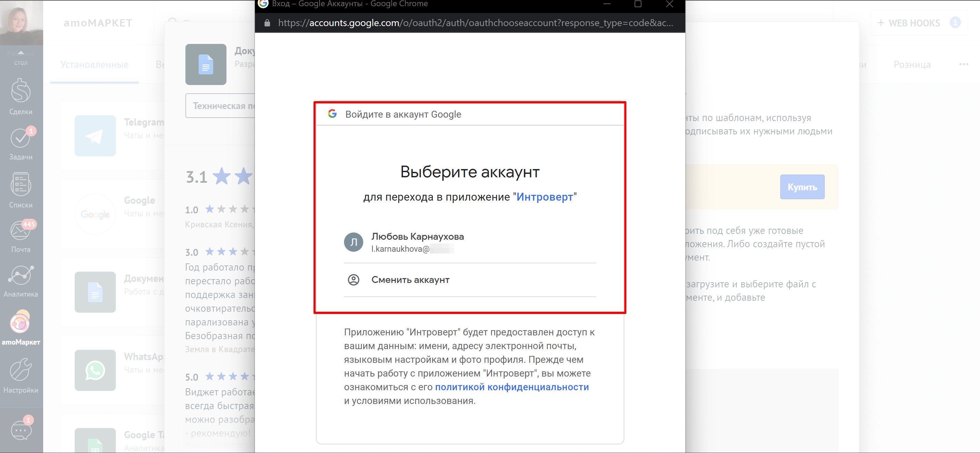The width and height of the screenshot is (980, 453).
Task: Click the Google integration logo
Action: pos(95,214)
